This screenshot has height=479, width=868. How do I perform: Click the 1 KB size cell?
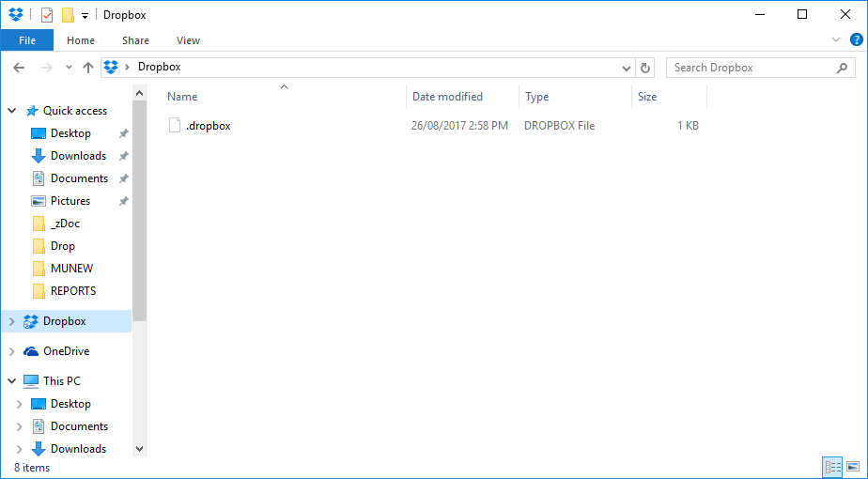tap(688, 126)
